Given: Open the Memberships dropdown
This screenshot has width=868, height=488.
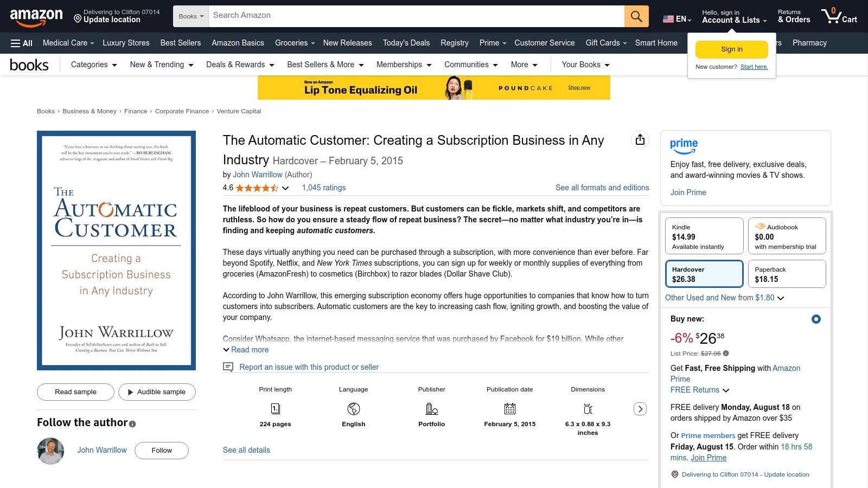Looking at the screenshot, I should pos(404,65).
